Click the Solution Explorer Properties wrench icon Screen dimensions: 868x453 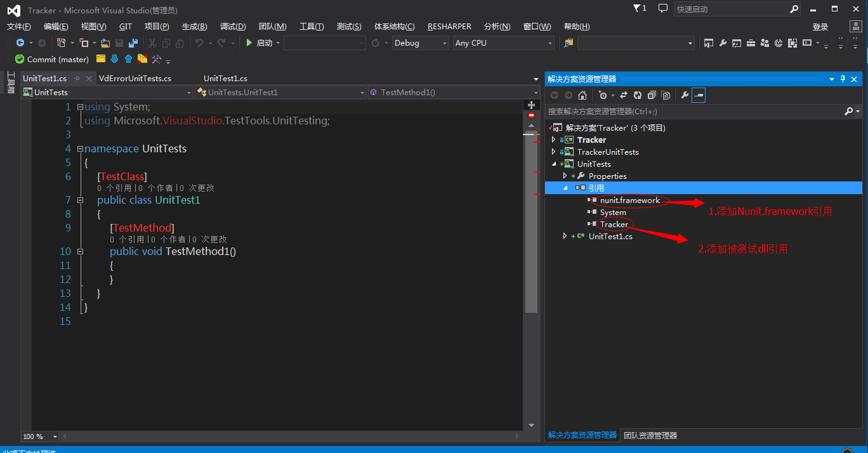[x=685, y=95]
